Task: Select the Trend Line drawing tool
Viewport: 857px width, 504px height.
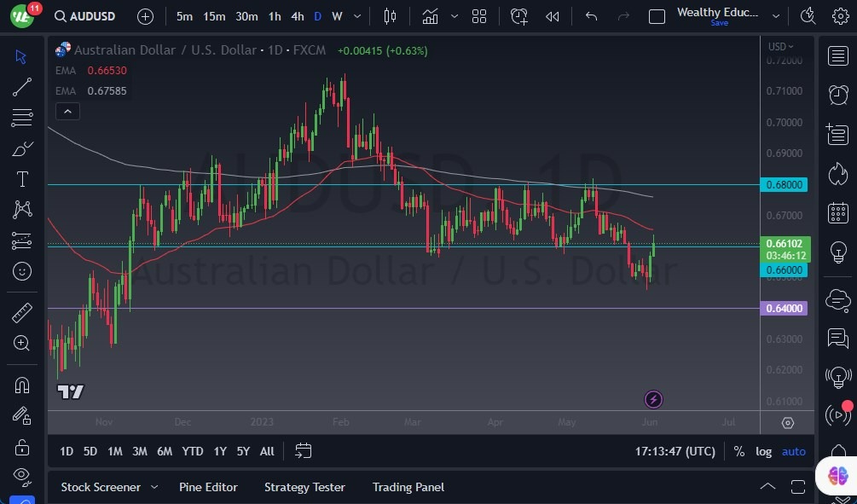Action: (x=22, y=86)
